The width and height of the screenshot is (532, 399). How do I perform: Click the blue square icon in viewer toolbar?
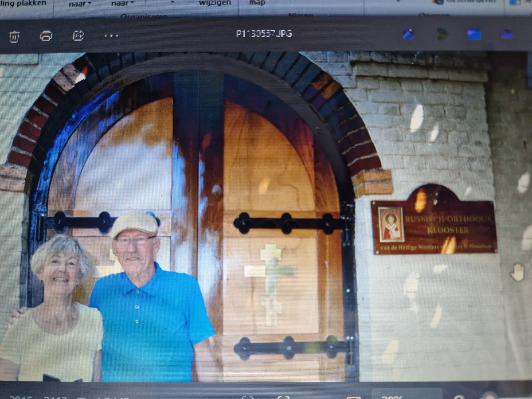click(x=474, y=34)
